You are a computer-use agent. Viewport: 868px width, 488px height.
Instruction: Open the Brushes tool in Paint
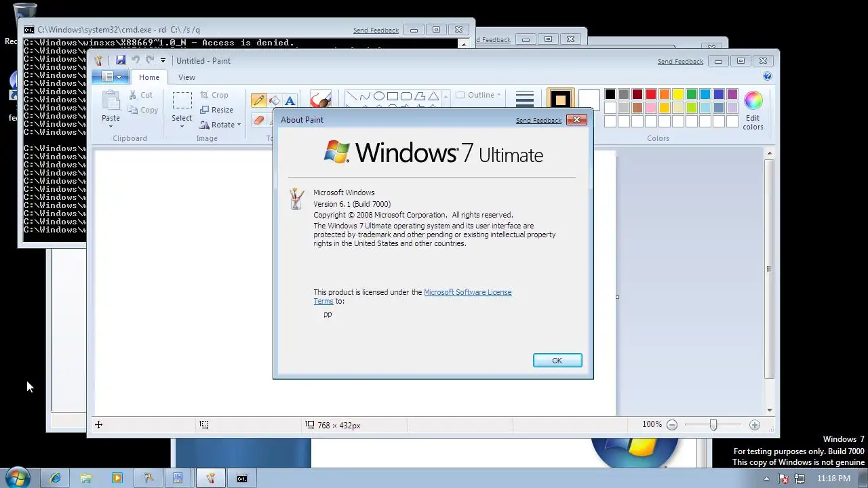point(320,100)
